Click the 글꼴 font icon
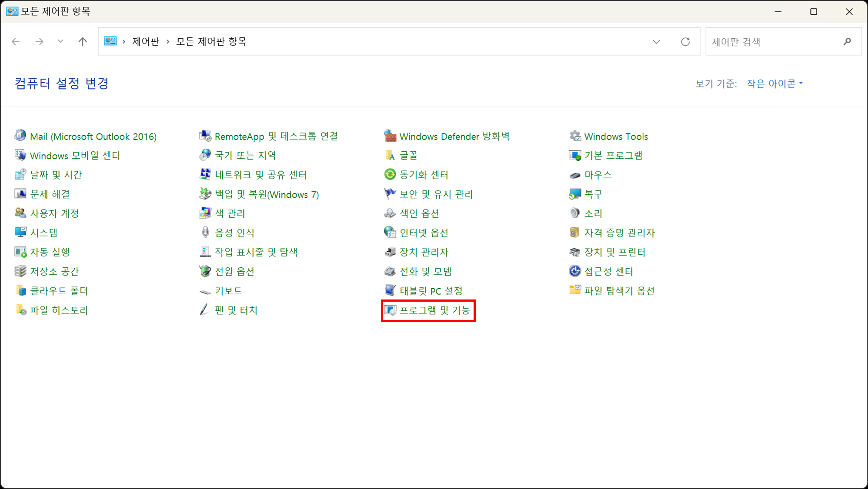 tap(390, 155)
